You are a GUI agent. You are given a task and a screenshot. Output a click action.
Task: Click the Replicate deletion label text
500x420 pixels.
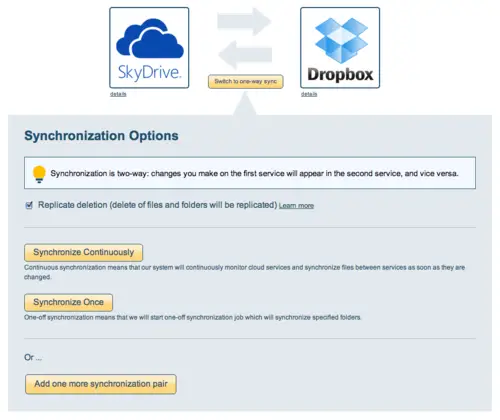(x=157, y=205)
